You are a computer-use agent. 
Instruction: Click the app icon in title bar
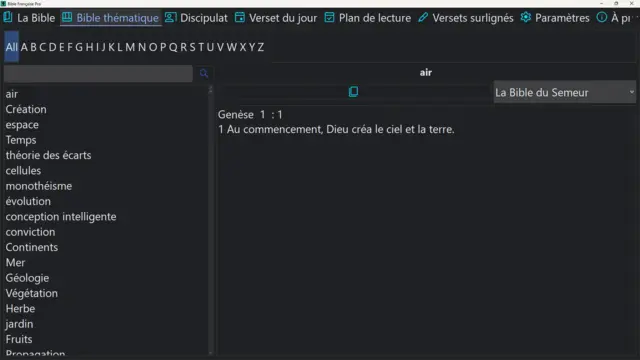point(3,4)
